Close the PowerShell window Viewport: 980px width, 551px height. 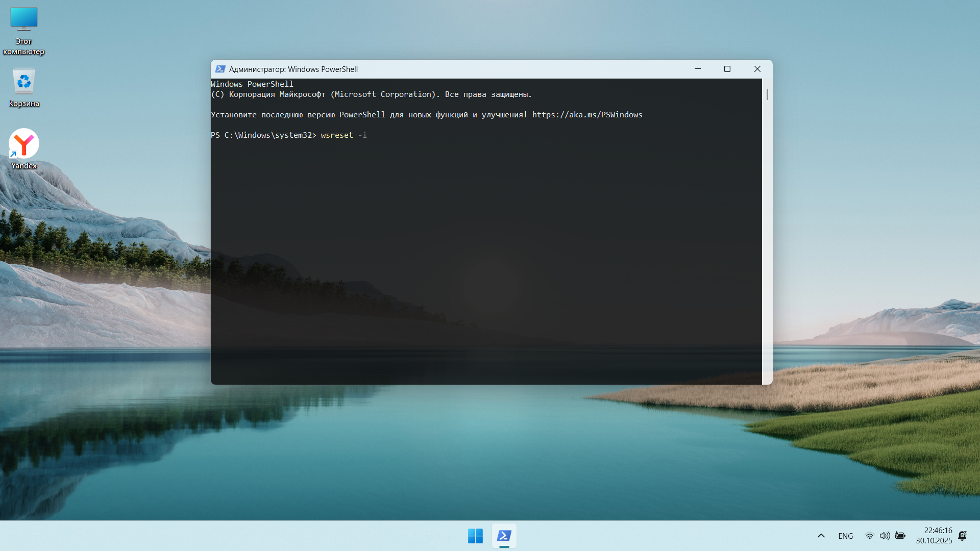pos(757,69)
